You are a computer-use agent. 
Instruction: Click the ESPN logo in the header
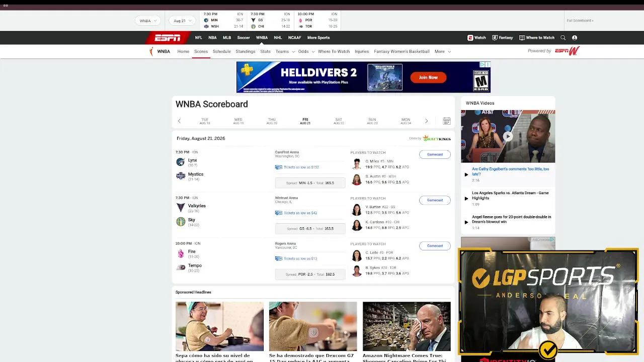[x=167, y=38]
